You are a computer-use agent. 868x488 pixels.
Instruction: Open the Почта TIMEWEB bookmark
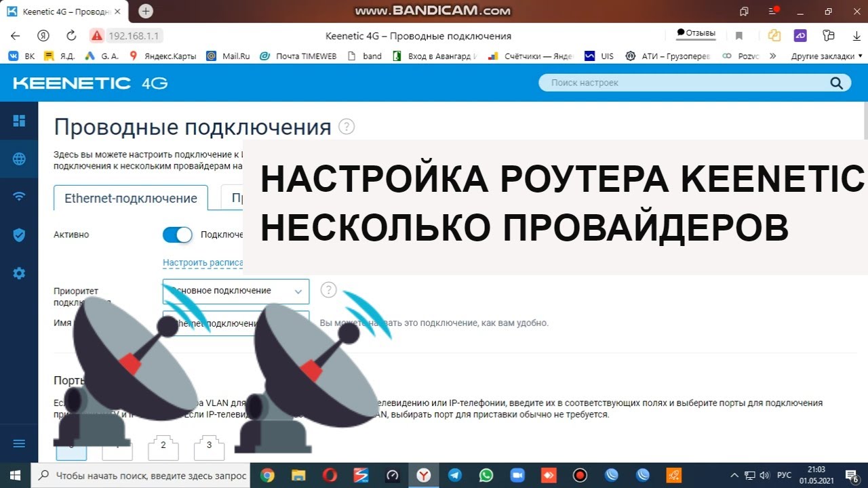299,56
